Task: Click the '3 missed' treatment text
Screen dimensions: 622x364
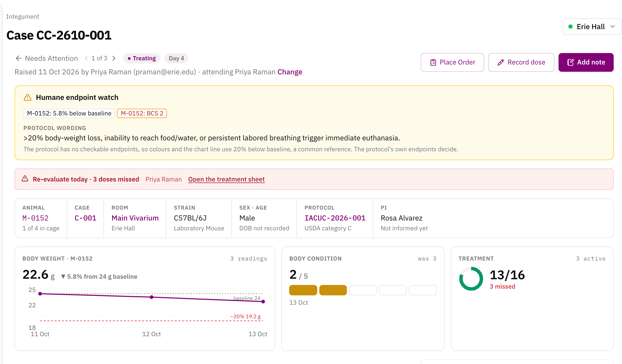Action: click(x=502, y=287)
